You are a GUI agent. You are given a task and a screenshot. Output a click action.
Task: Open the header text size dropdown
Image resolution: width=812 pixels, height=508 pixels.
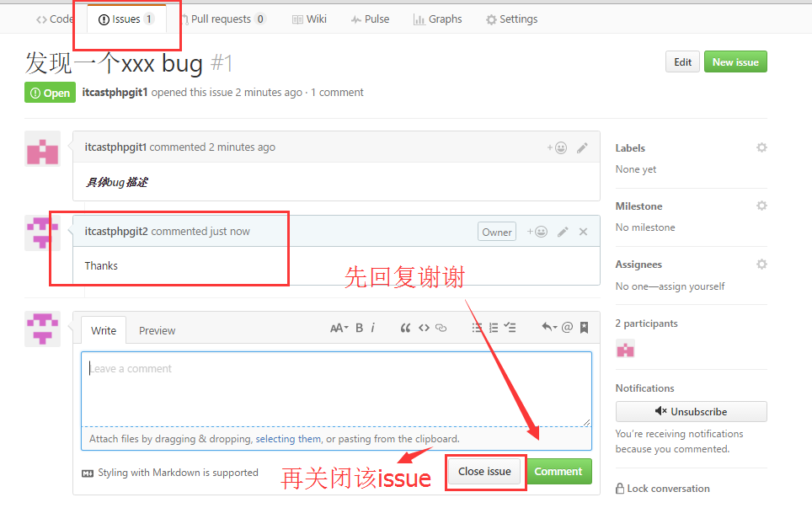[339, 328]
